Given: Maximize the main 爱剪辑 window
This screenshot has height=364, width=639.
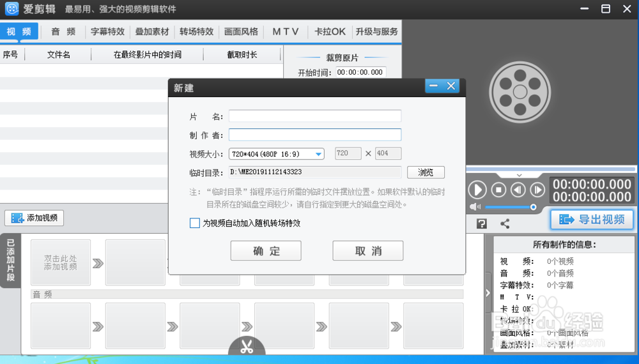Looking at the screenshot, I should 606,8.
